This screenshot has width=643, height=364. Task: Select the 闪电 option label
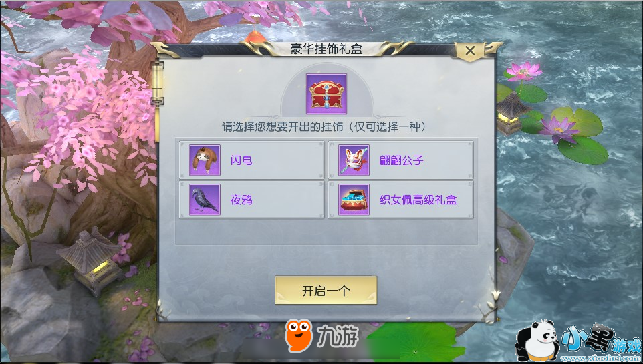click(241, 160)
